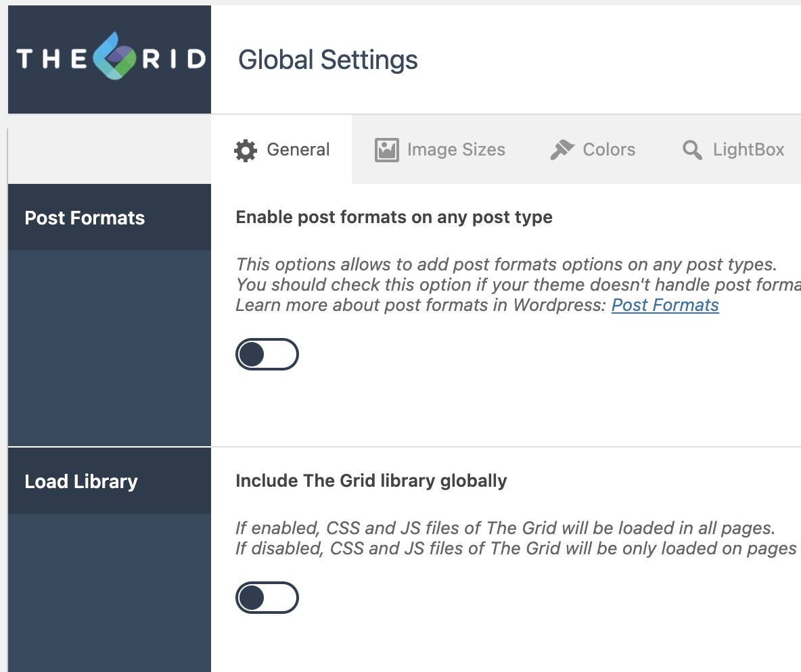Click the 'If enabled, CSS and JS files' description
The image size is (801, 672).
click(x=505, y=528)
